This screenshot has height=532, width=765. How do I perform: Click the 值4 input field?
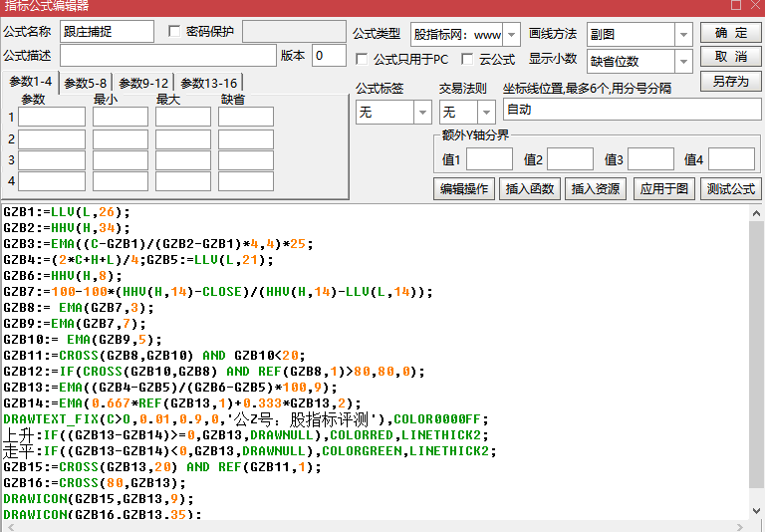coord(731,159)
